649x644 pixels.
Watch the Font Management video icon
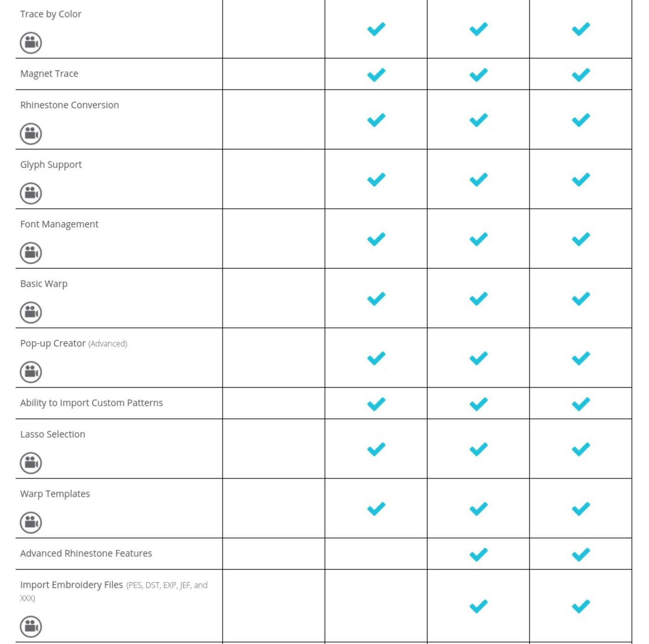(31, 253)
